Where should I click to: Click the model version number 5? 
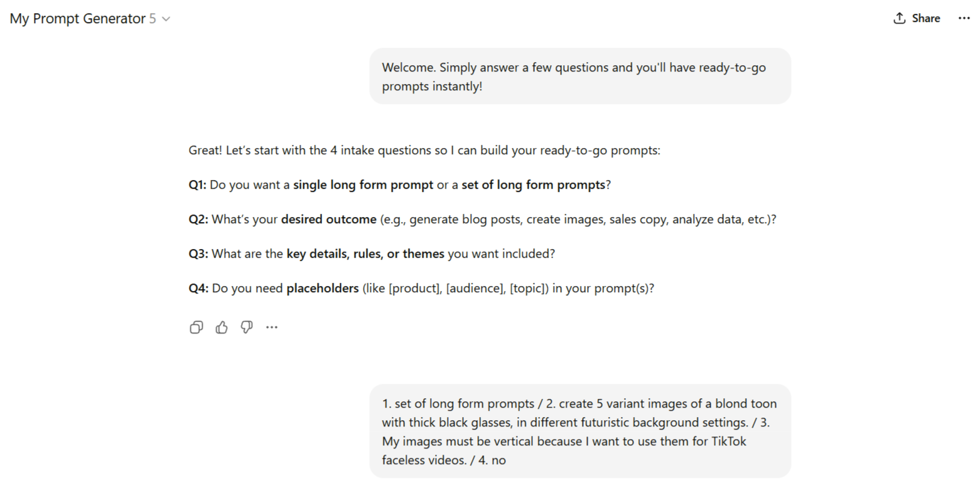pyautogui.click(x=153, y=19)
